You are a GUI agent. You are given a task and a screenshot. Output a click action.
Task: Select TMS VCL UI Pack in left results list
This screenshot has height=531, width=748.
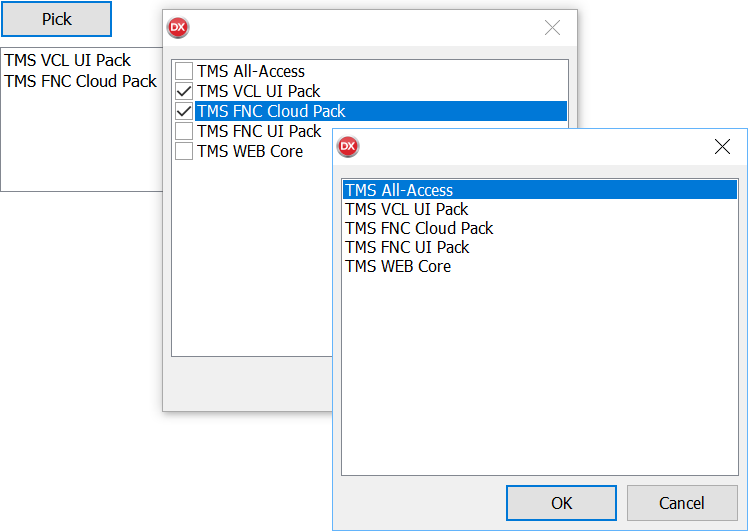click(x=67, y=61)
